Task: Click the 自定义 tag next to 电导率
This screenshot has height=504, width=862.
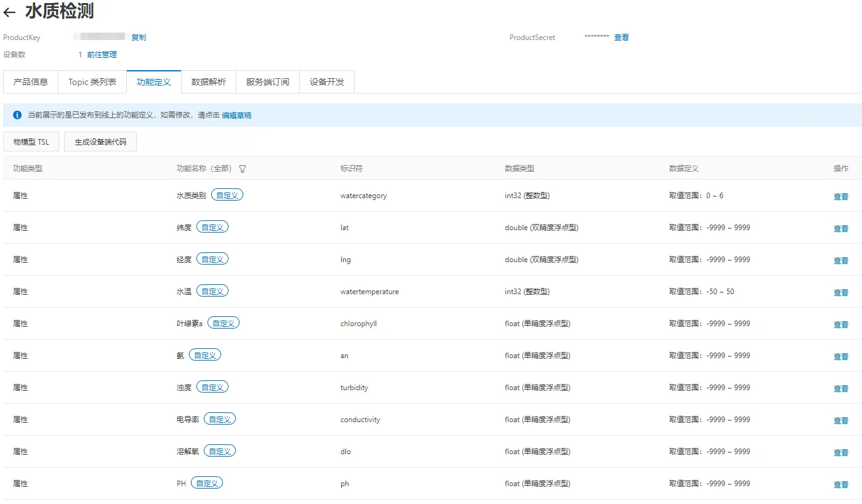Action: click(220, 419)
